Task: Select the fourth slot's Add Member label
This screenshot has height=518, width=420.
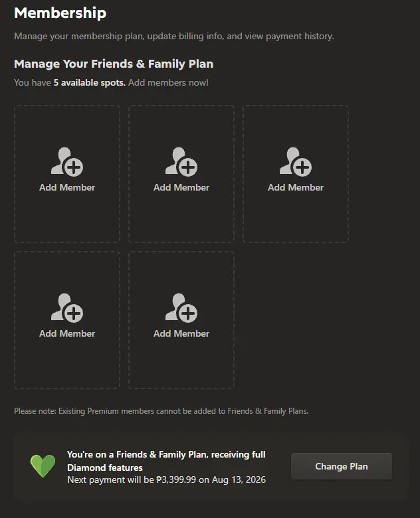Action: click(x=67, y=333)
